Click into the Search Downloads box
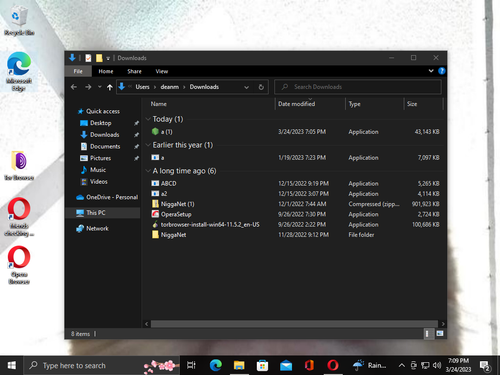The image size is (500, 375). click(358, 87)
